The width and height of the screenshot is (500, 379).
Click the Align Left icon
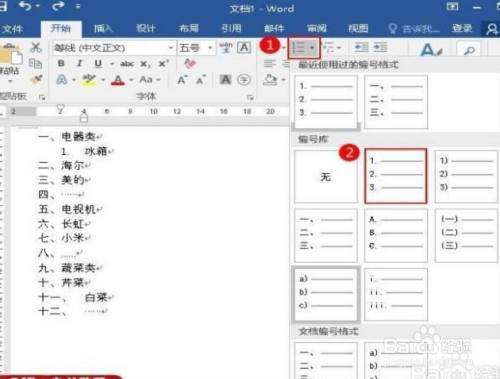pyautogui.click(x=269, y=63)
